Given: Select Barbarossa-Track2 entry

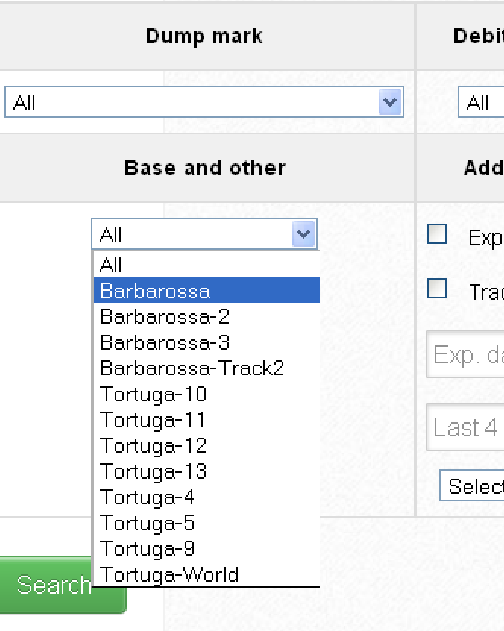Looking at the screenshot, I should click(207, 368).
